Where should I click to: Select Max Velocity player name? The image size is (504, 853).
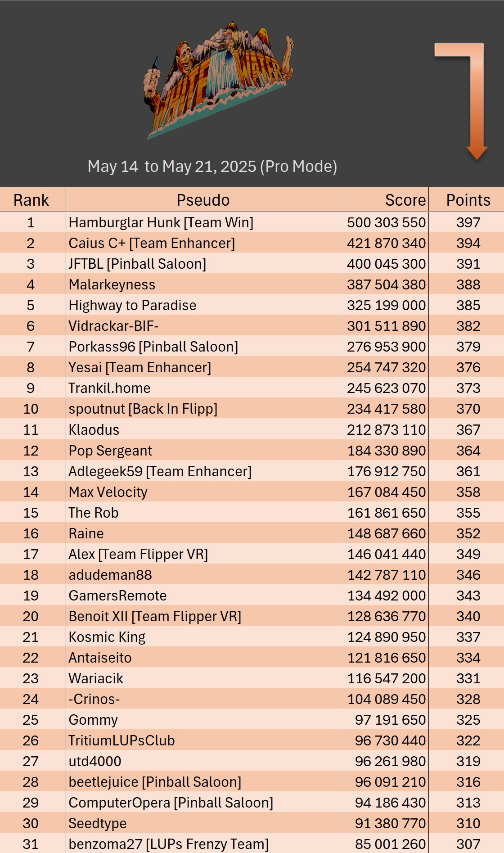(108, 492)
